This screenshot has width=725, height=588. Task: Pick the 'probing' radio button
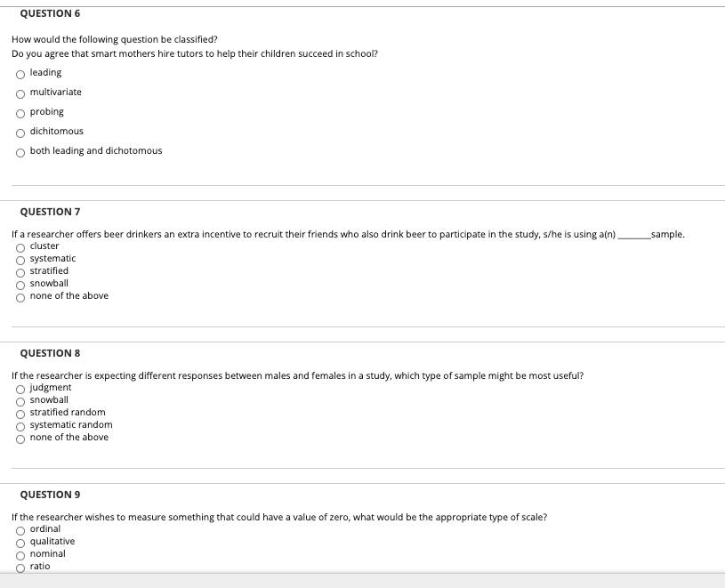20,112
